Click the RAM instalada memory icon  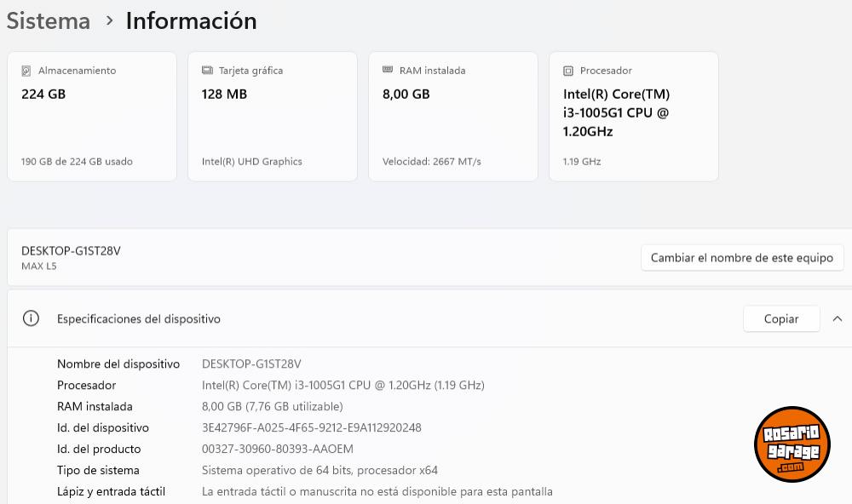point(388,71)
